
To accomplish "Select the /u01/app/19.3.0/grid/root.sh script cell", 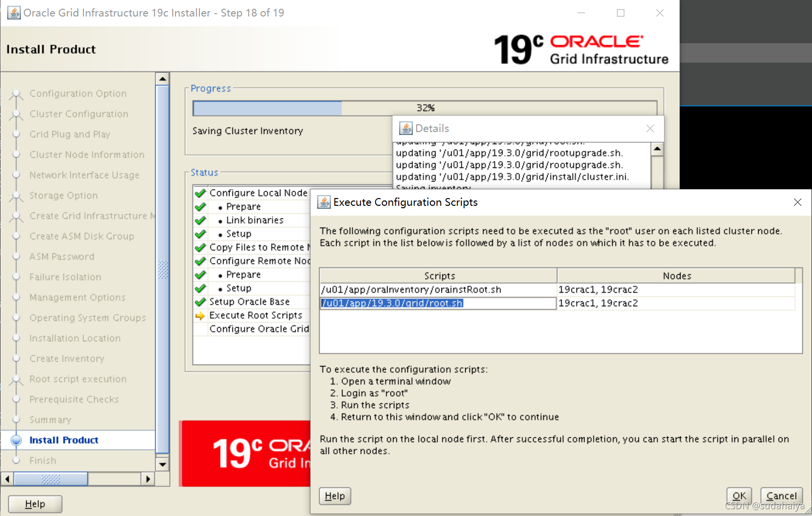I will pos(438,303).
